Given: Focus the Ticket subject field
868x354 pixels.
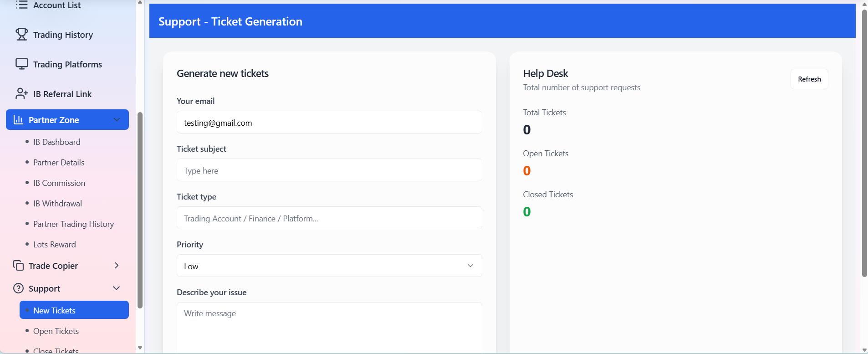Looking at the screenshot, I should [x=329, y=170].
